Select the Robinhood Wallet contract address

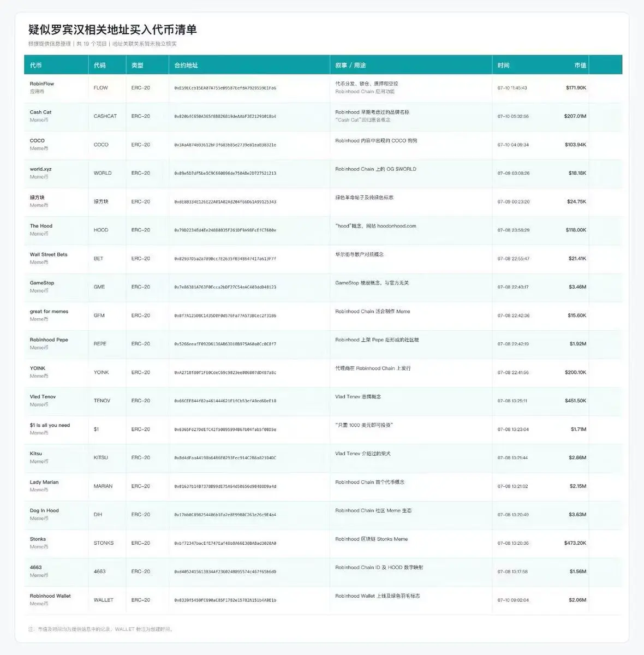(x=225, y=600)
